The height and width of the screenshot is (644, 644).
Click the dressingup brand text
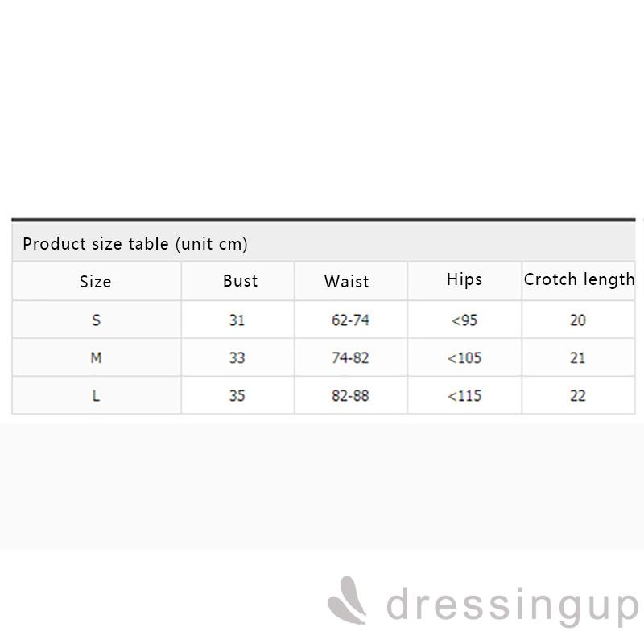point(512,607)
